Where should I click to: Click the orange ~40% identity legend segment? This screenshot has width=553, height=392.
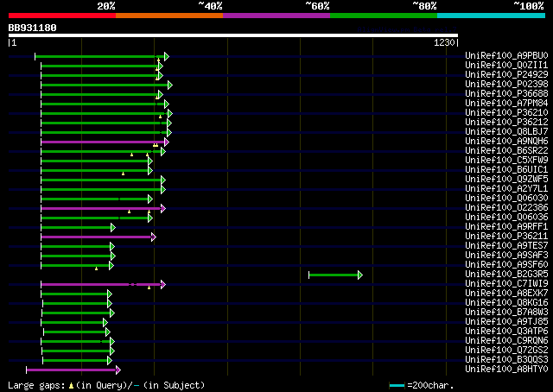point(169,16)
